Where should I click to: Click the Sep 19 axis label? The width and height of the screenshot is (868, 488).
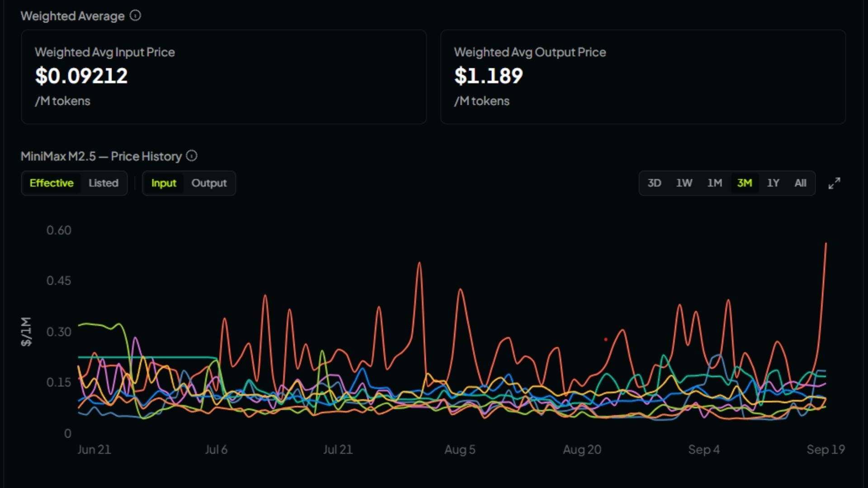point(826,450)
